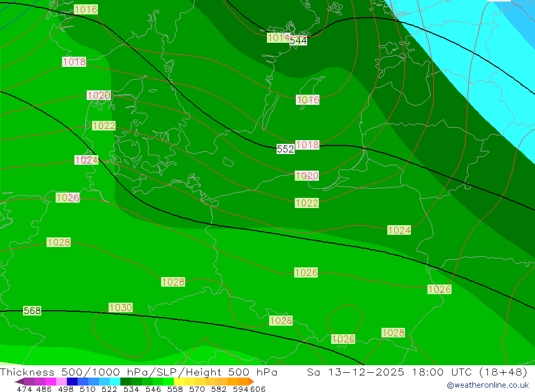Pick the cyan swatch in thickness legend

pyautogui.click(x=115, y=381)
